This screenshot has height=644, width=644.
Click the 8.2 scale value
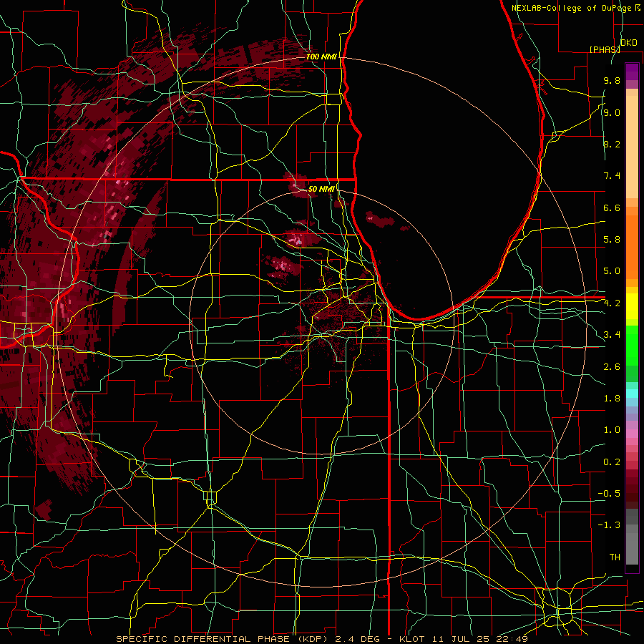(x=612, y=144)
